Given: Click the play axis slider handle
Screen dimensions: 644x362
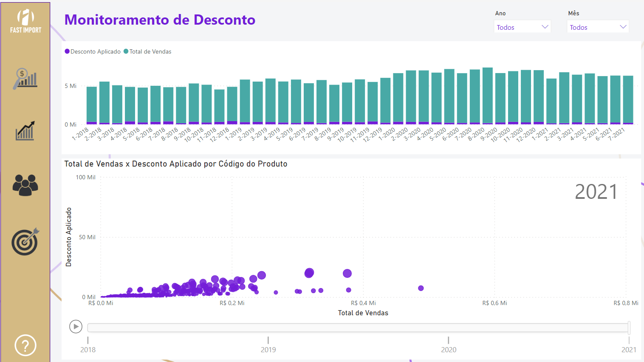Looking at the screenshot, I should [629, 328].
